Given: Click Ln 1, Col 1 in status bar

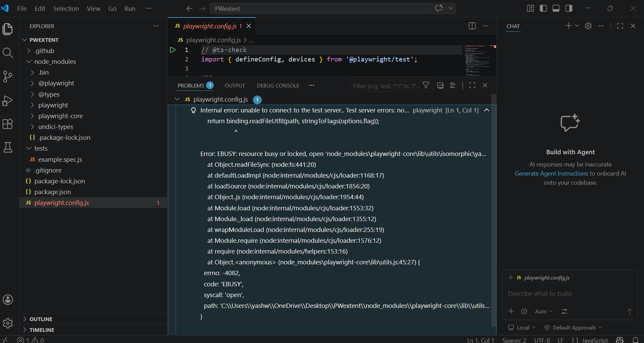Looking at the screenshot, I should pyautogui.click(x=481, y=340).
